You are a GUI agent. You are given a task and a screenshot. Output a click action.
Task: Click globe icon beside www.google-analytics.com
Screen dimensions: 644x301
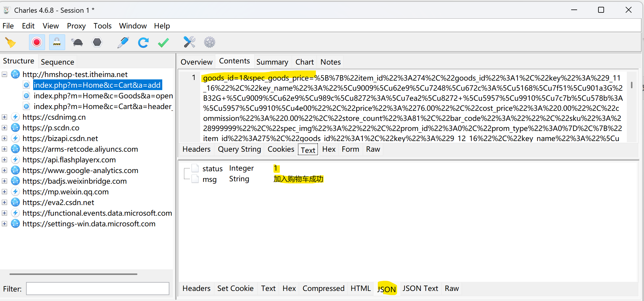15,170
